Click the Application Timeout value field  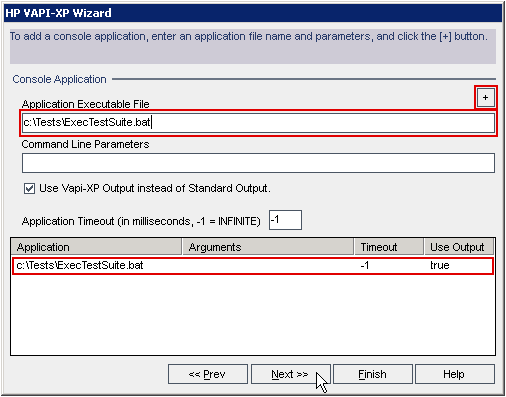pos(285,220)
